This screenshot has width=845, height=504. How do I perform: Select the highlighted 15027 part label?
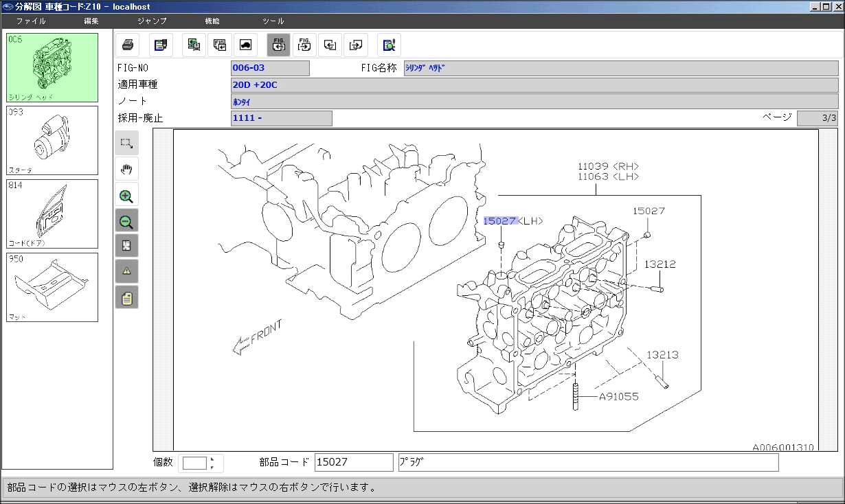499,220
